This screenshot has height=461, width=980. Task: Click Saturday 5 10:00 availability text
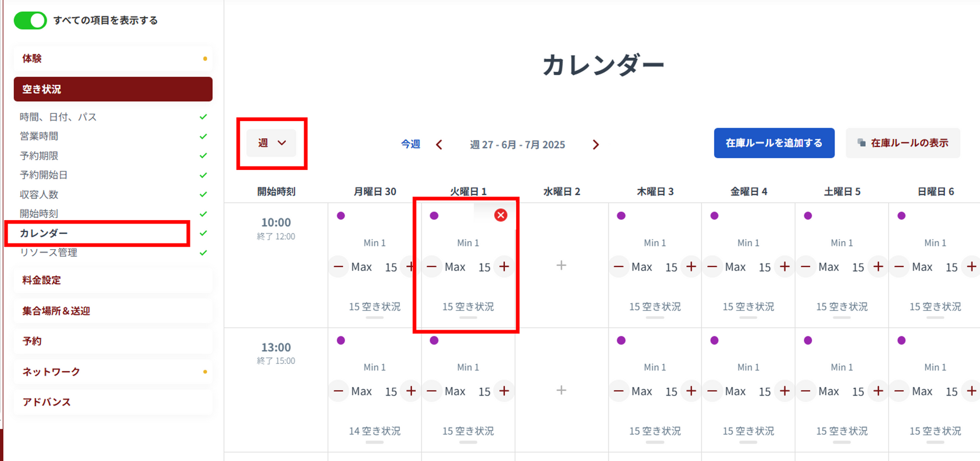pos(842,307)
